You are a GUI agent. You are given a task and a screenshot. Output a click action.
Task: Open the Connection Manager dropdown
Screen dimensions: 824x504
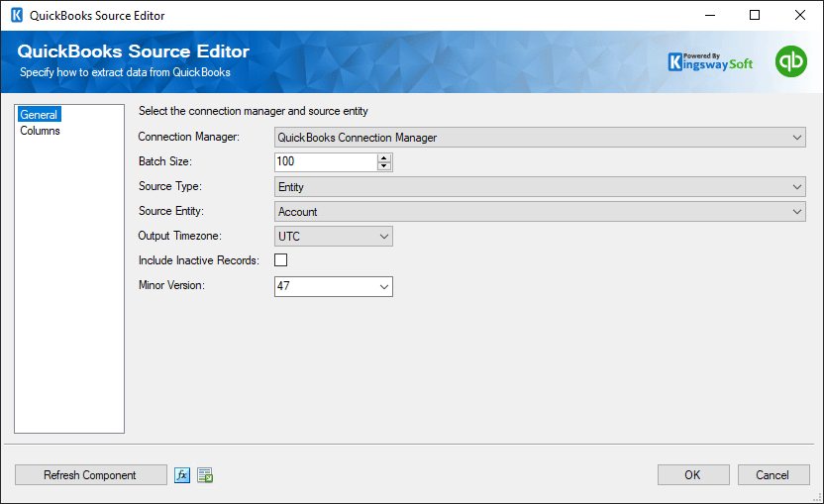540,138
